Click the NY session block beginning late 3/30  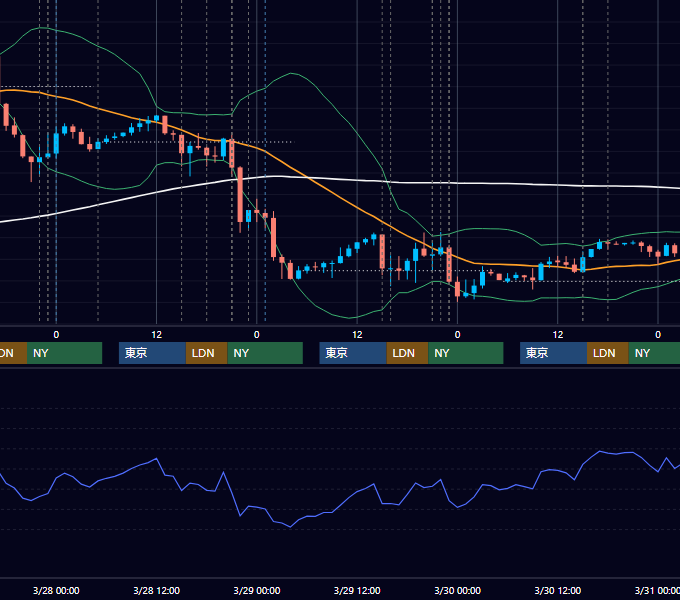tap(654, 353)
